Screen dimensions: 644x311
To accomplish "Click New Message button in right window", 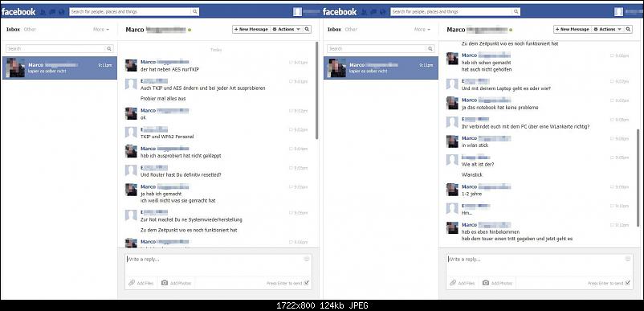I will pos(572,29).
